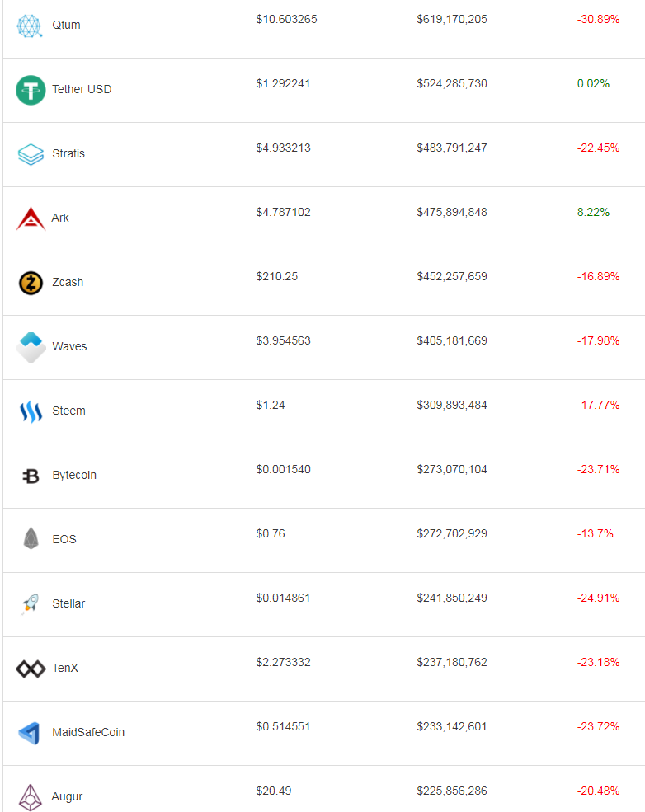Click Bytecoin's -23.71% change value

click(598, 469)
